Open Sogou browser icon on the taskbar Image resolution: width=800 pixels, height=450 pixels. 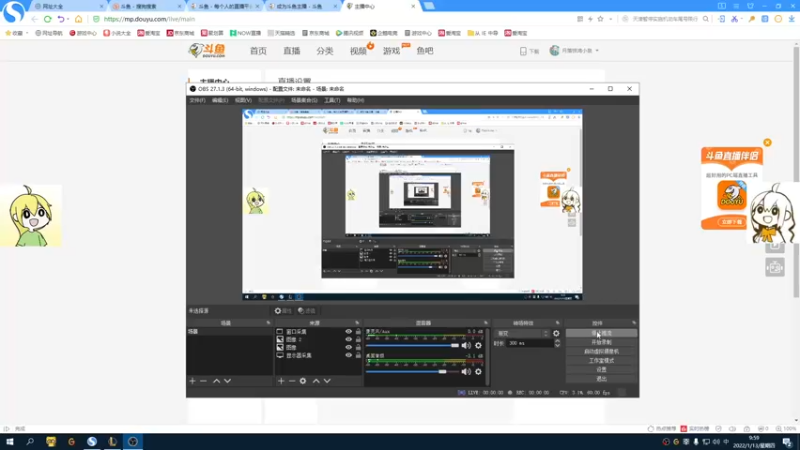[92, 441]
